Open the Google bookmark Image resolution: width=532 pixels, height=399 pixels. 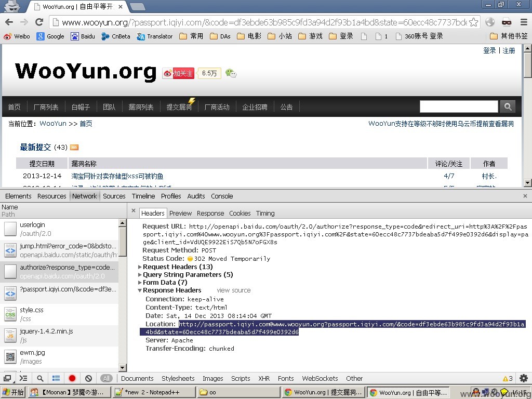(x=50, y=36)
